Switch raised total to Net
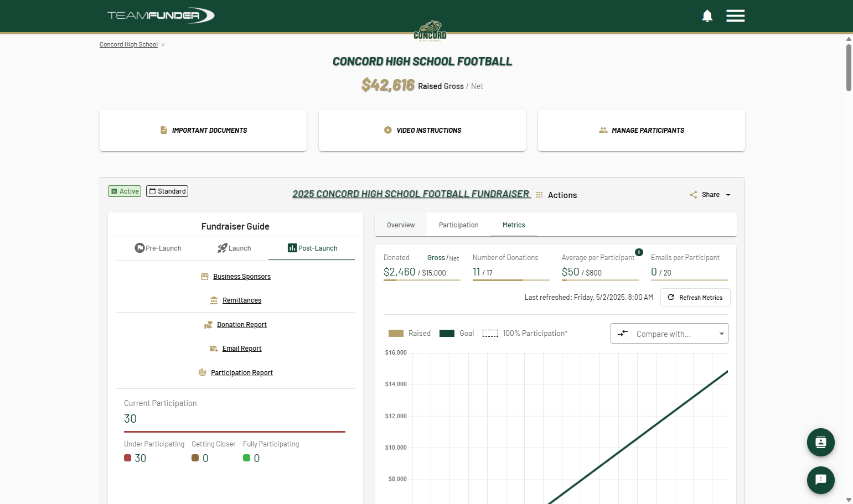 pyautogui.click(x=477, y=86)
